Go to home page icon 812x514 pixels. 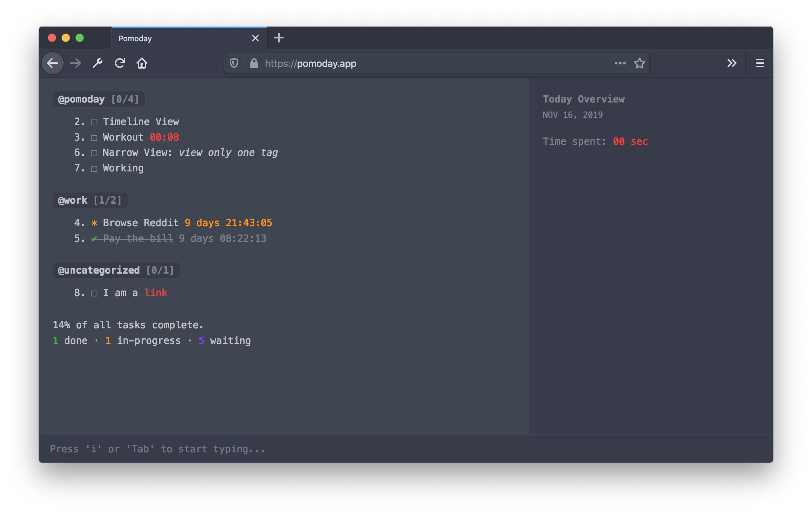[x=142, y=63]
